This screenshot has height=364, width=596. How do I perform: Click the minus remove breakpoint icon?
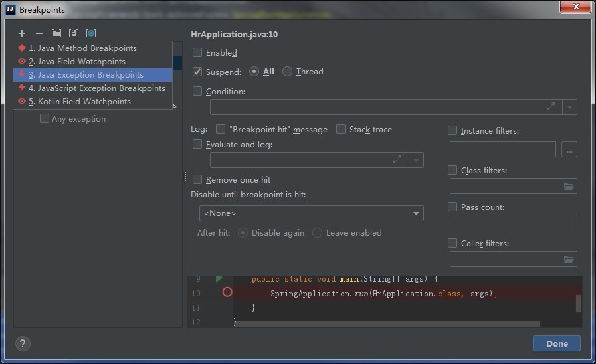(x=39, y=33)
